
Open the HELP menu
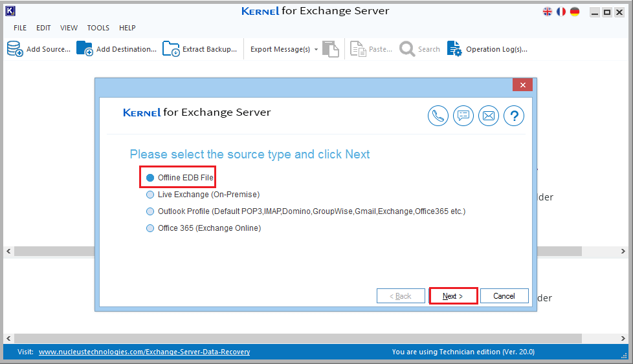coord(127,28)
